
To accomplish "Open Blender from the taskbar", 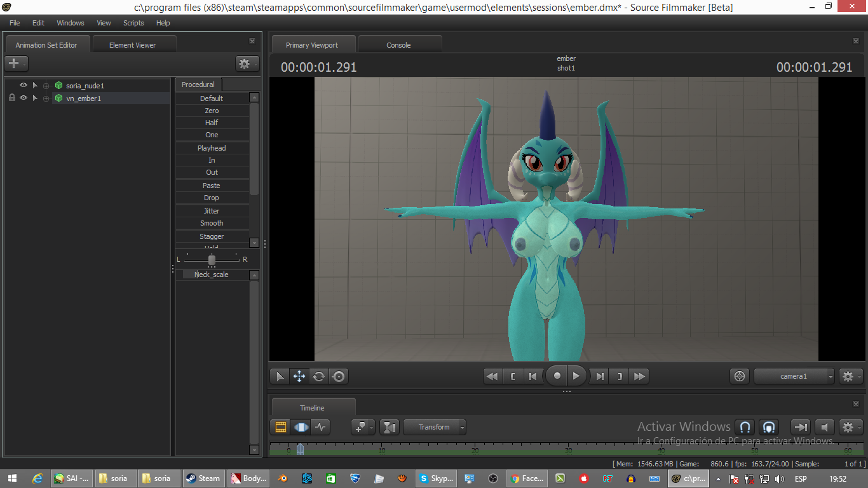I will (x=282, y=478).
